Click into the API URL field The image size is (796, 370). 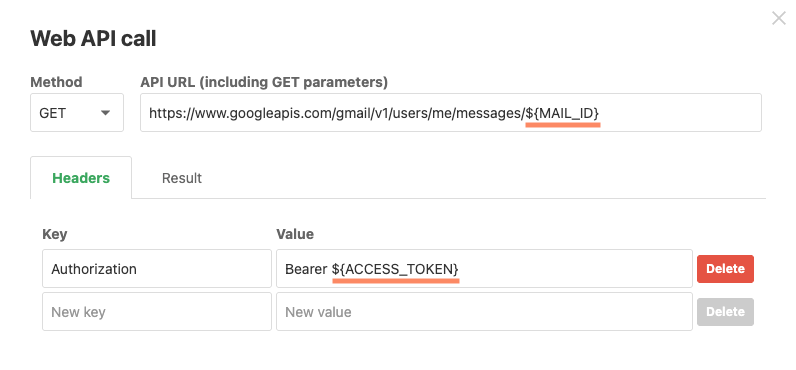(x=451, y=113)
